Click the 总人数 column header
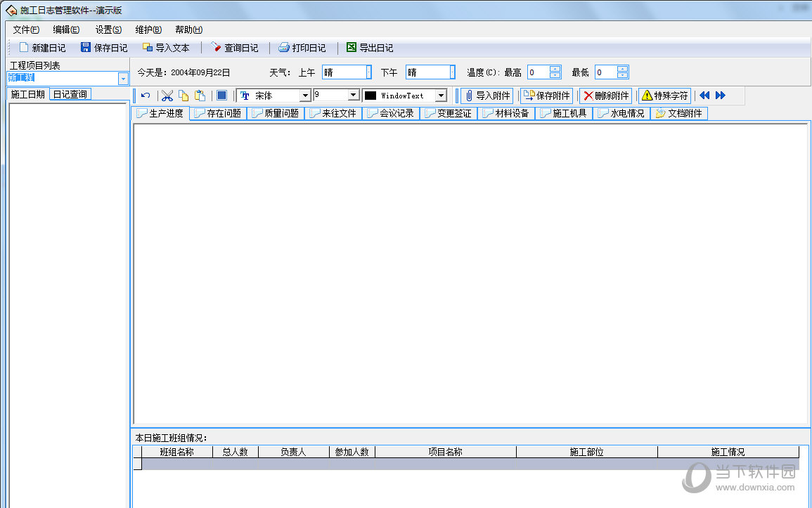 [235, 452]
